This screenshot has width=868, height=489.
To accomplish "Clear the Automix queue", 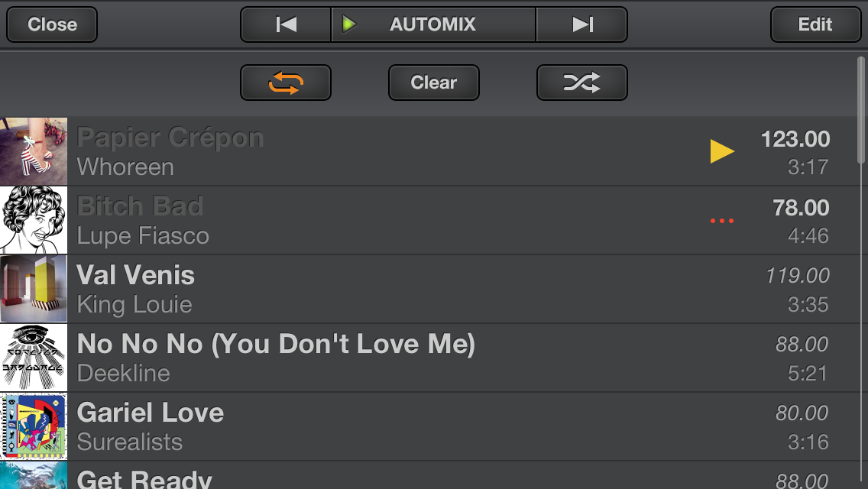I will click(x=433, y=83).
